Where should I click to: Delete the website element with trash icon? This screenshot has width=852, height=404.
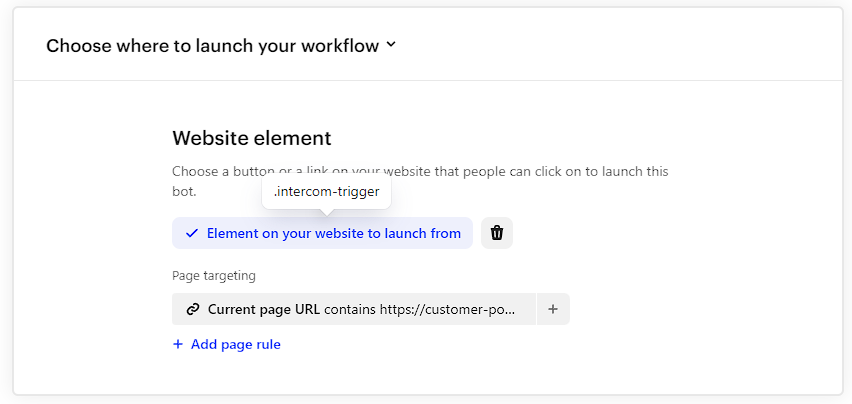click(497, 233)
